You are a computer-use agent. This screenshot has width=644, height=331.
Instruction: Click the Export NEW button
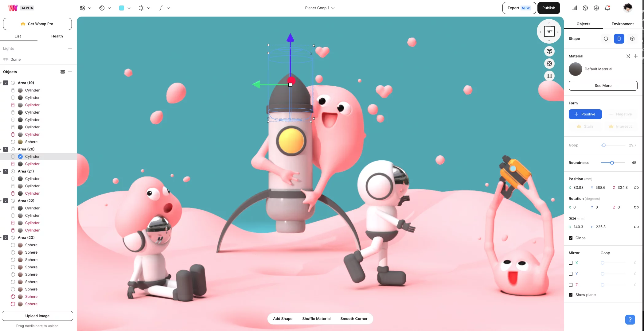coord(519,8)
